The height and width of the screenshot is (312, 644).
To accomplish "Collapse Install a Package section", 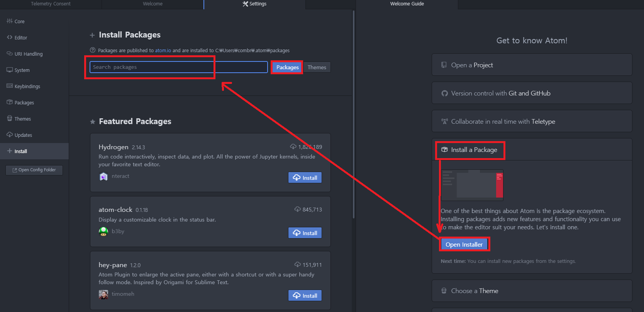I will pyautogui.click(x=532, y=150).
